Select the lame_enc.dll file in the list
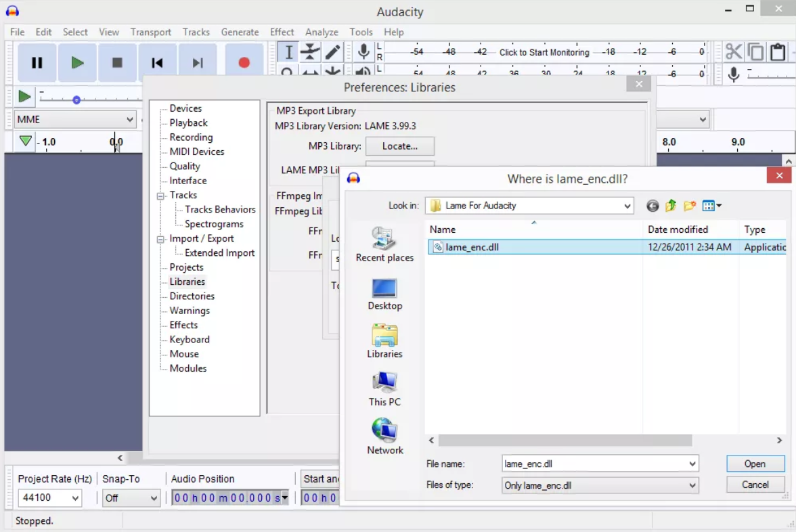Viewport: 796px width, 532px height. click(606, 247)
